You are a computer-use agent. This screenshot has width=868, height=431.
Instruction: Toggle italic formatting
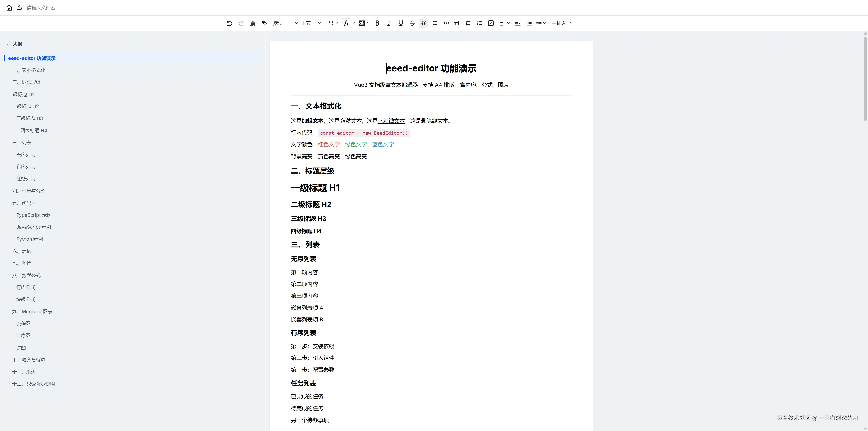(x=389, y=23)
